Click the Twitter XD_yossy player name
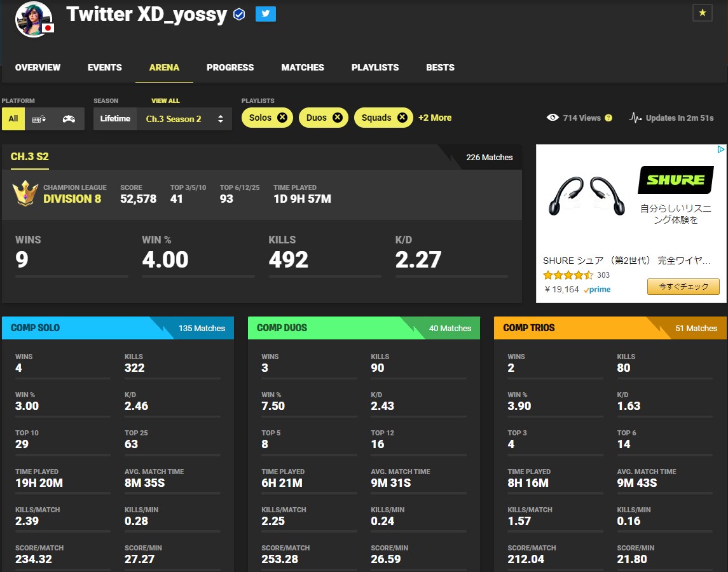This screenshot has width=728, height=572. [x=147, y=15]
